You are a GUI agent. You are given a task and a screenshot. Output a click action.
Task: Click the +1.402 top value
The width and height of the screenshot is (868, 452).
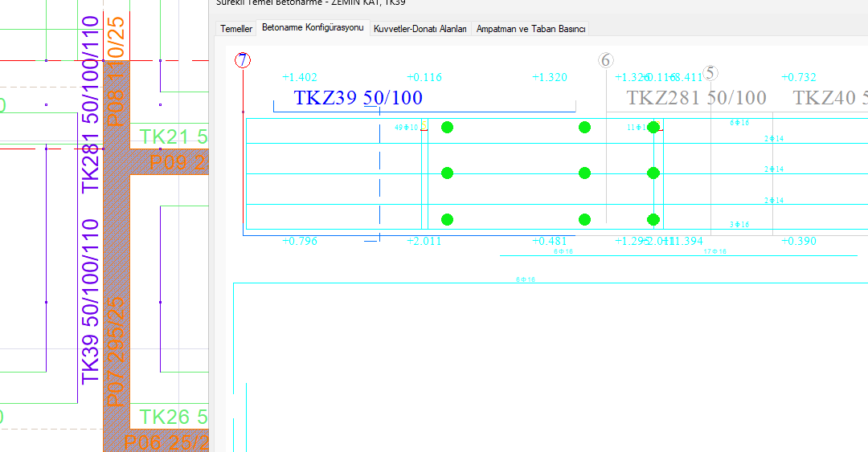pyautogui.click(x=300, y=77)
